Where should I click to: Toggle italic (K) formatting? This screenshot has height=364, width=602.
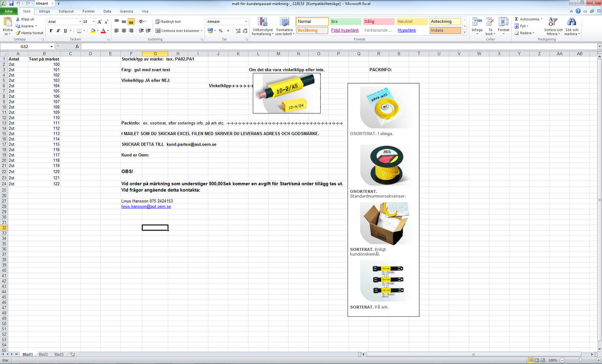[58, 31]
